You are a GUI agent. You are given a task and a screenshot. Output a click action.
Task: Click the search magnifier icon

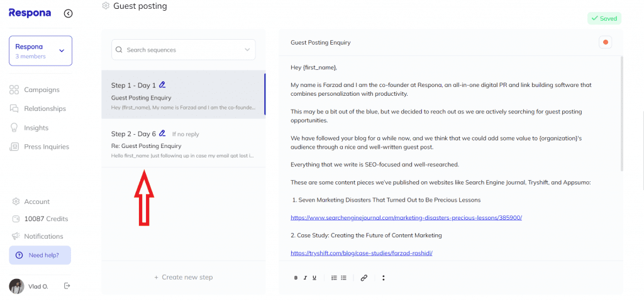pyautogui.click(x=119, y=50)
